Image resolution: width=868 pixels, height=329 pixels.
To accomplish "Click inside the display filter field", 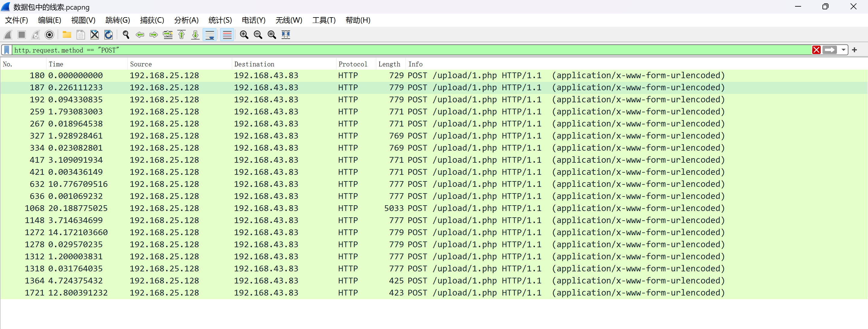I will click(x=404, y=50).
